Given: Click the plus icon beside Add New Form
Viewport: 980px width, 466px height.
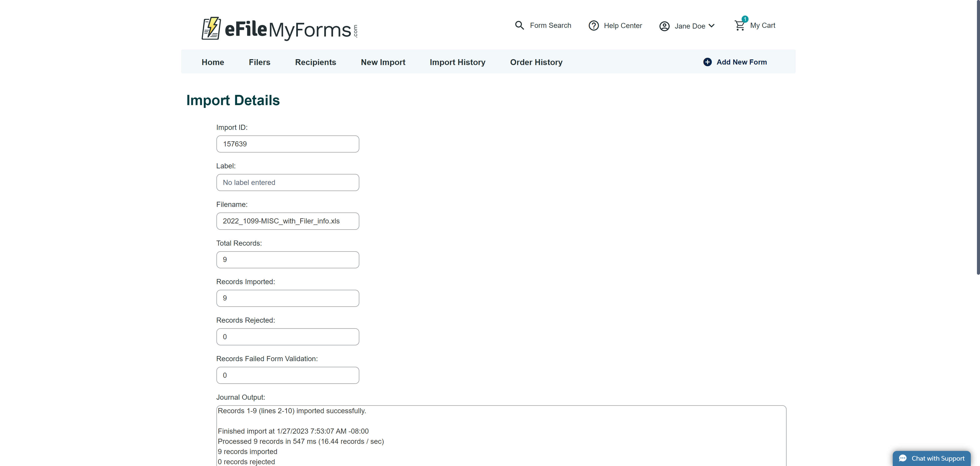Looking at the screenshot, I should coord(707,62).
